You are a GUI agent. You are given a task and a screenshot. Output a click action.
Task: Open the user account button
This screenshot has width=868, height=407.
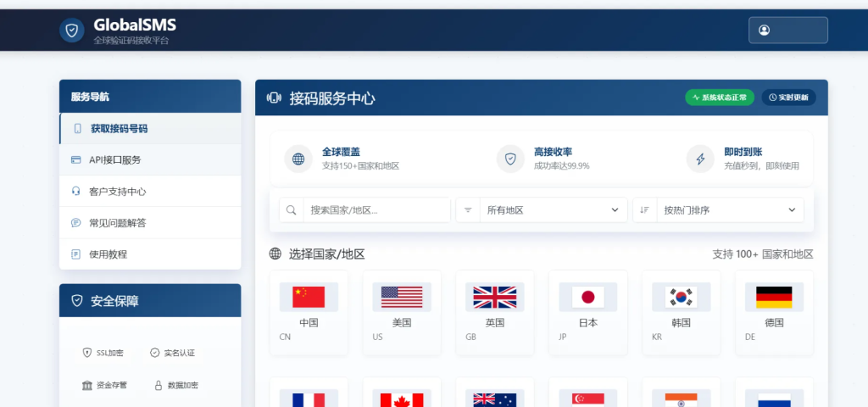click(787, 30)
